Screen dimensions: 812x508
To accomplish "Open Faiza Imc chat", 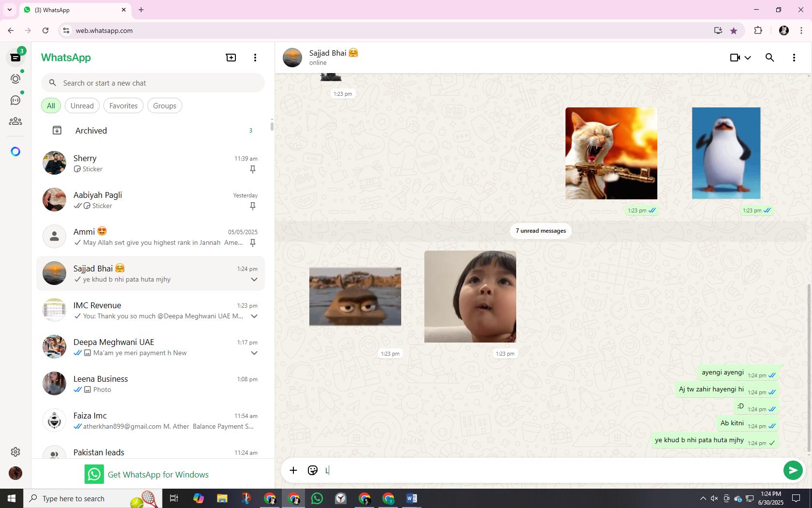I will [x=151, y=421].
